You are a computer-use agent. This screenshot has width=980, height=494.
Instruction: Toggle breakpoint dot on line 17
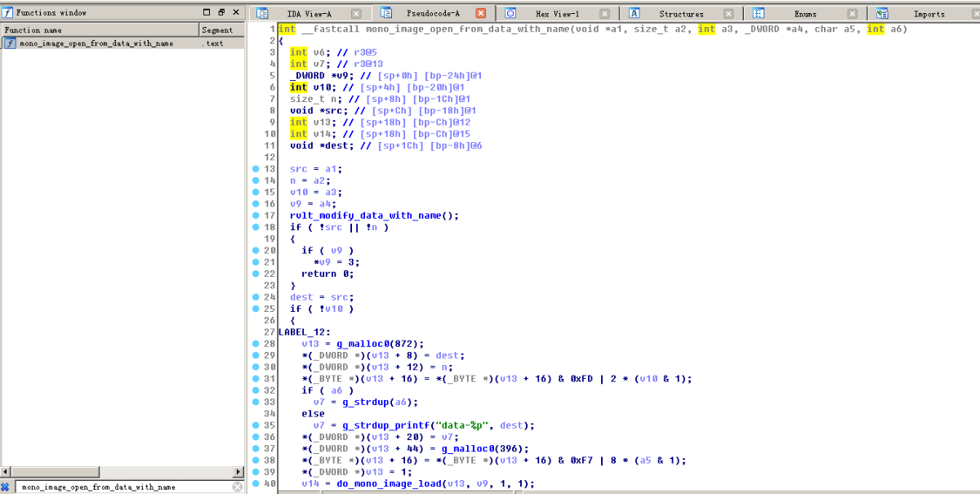pyautogui.click(x=255, y=216)
